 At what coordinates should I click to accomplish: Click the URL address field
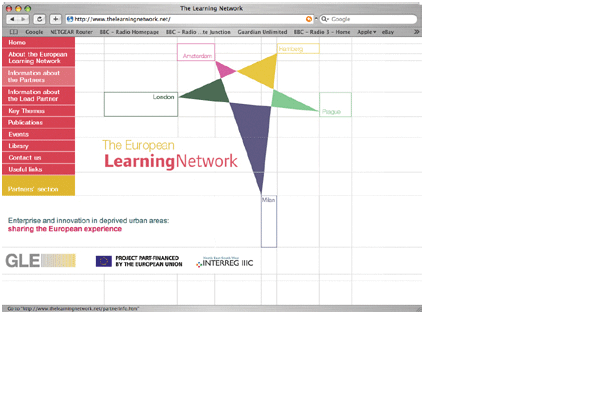(189, 19)
